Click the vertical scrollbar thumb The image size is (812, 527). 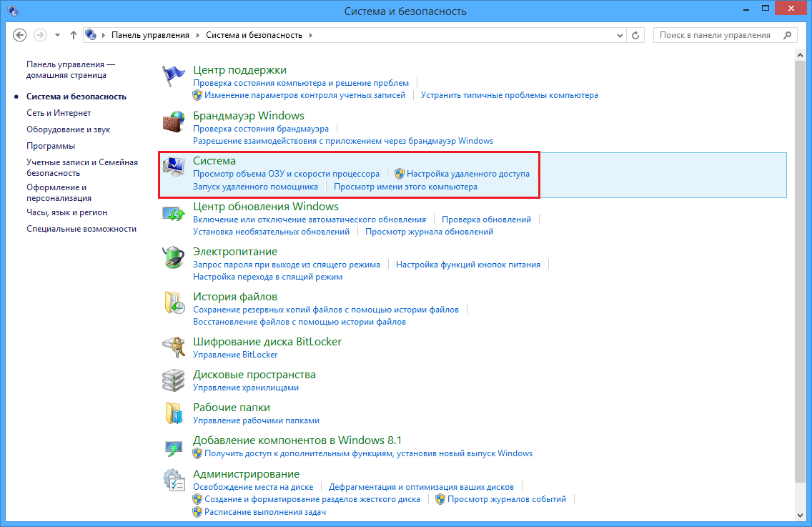800,271
